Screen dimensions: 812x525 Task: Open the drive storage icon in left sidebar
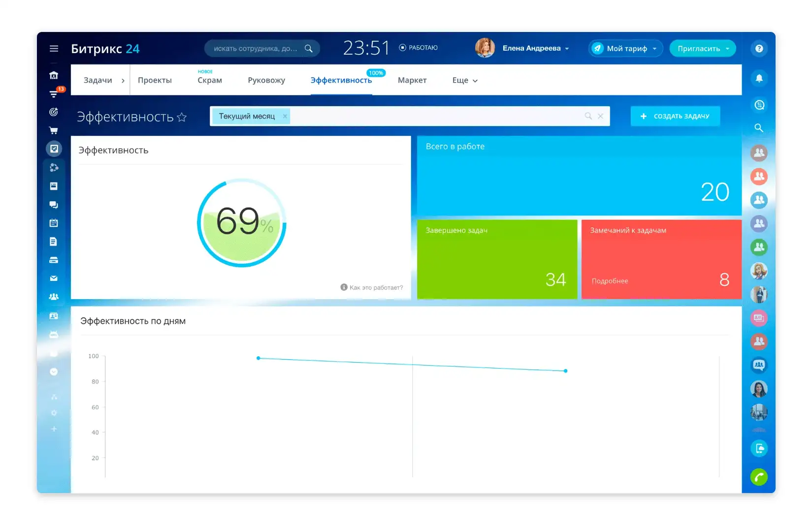[54, 260]
